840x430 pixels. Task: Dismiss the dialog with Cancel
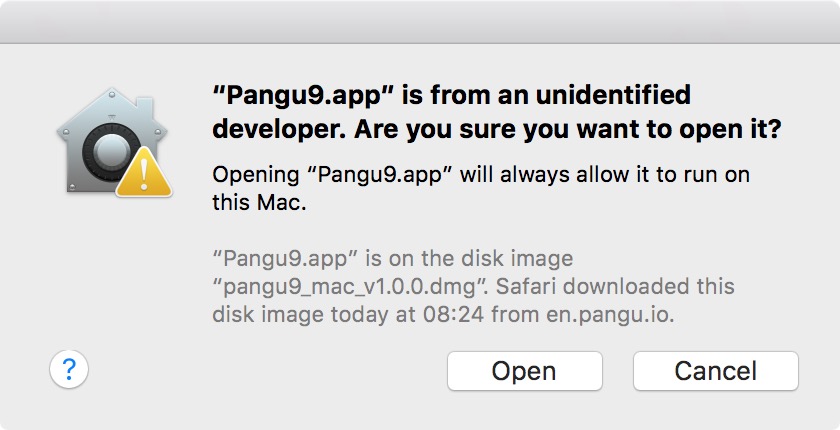[x=716, y=371]
